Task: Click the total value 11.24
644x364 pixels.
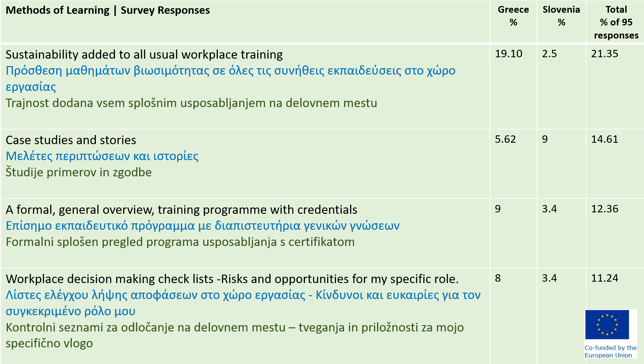Action: click(x=605, y=278)
